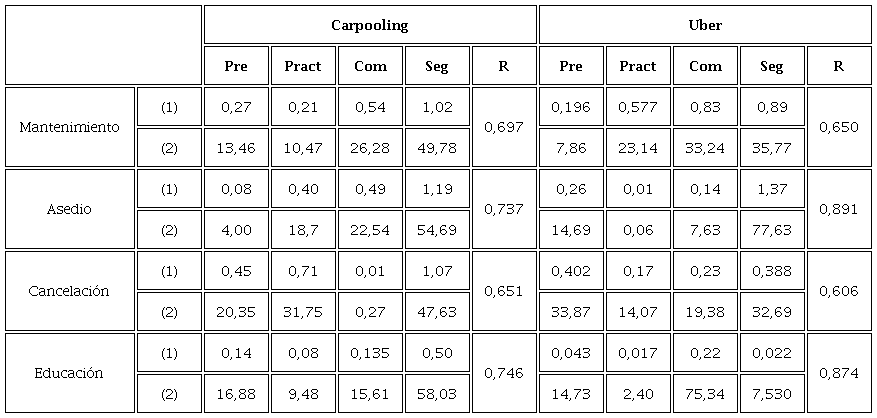
Task: Select the Cancelación row label
Action: tap(70, 291)
